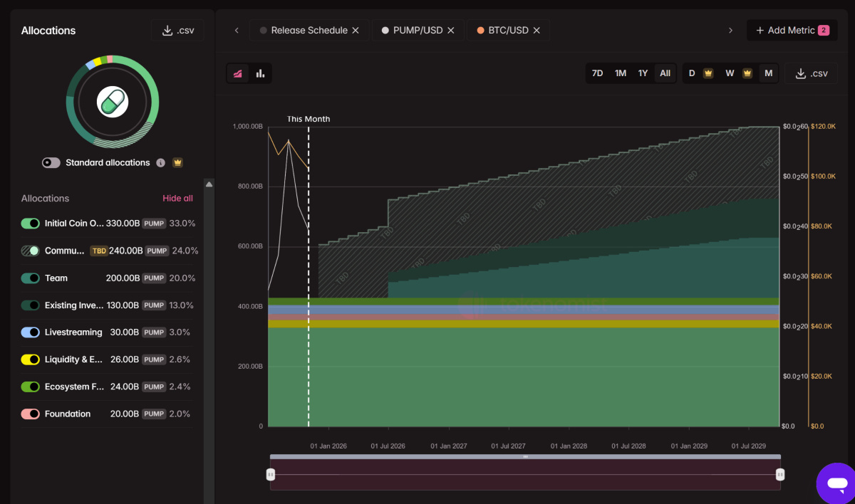855x504 pixels.
Task: Toggle Liquidity & Exchanges allocation visibility
Action: 31,359
